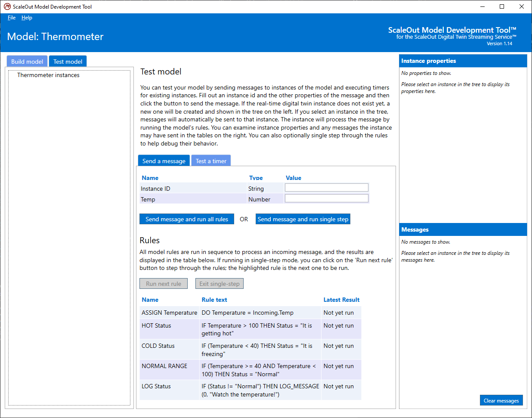Select the COLD Status rule name
Viewport: 532px width, 418px height.
[x=158, y=346]
